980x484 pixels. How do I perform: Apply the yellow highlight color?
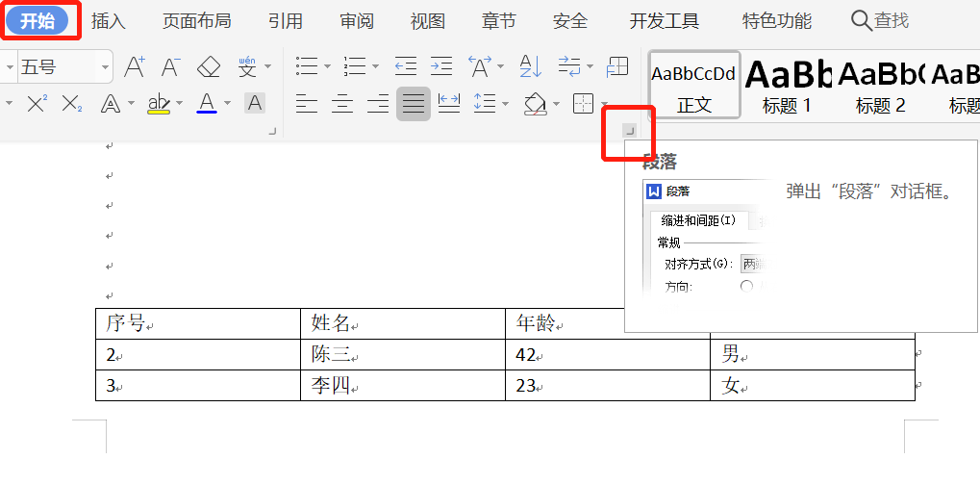point(159,103)
